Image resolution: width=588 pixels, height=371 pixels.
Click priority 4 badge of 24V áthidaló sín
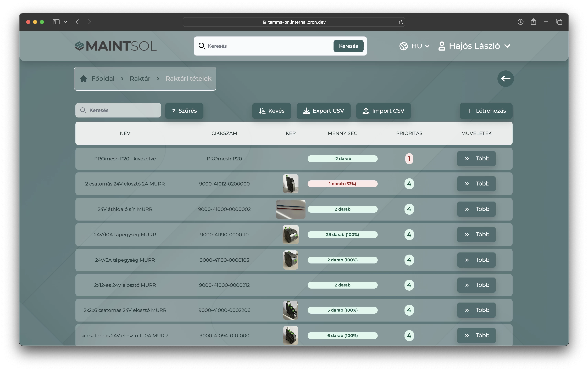(409, 209)
